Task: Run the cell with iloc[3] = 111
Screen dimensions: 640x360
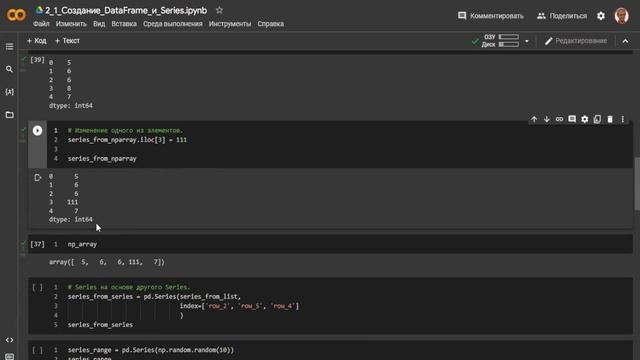Action: pyautogui.click(x=37, y=131)
